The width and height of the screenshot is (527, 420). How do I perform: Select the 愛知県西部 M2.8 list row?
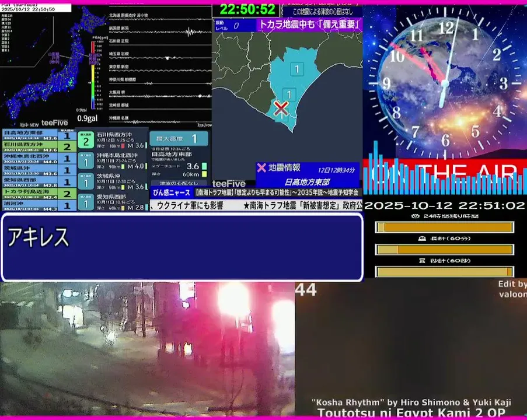pyautogui.click(x=39, y=182)
